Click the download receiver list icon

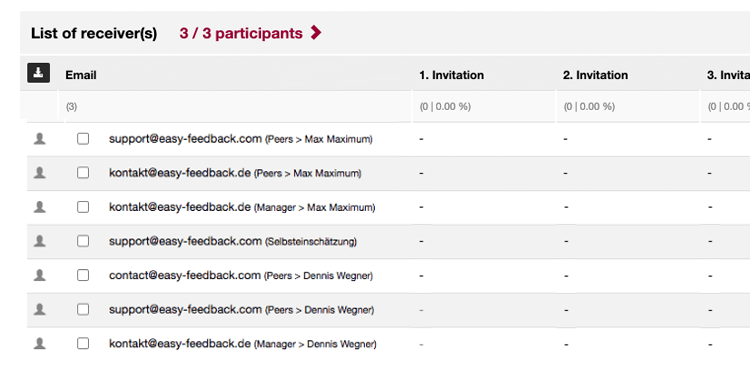39,73
